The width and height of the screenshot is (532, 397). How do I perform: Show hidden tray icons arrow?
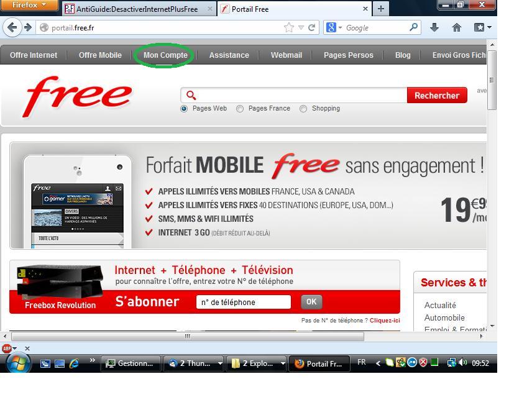pos(378,363)
